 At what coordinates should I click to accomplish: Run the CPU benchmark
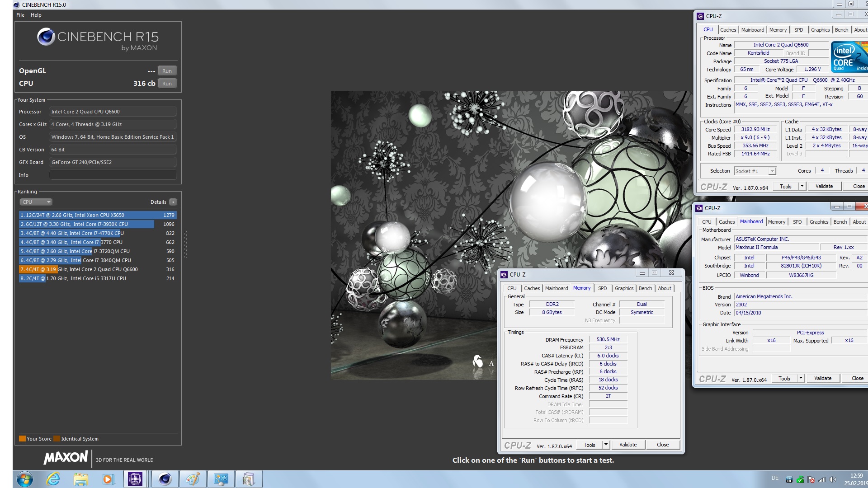pyautogui.click(x=167, y=84)
